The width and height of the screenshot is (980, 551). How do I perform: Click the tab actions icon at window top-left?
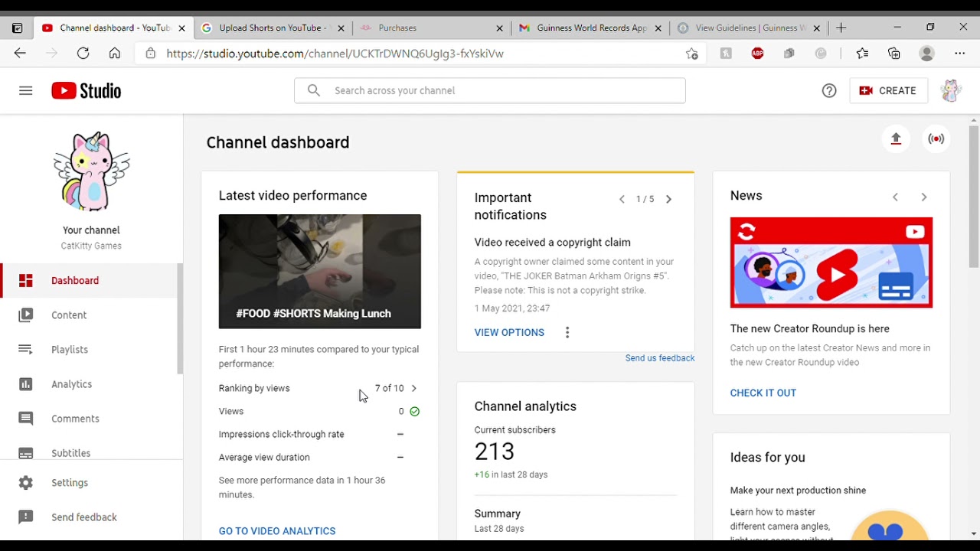tap(17, 28)
